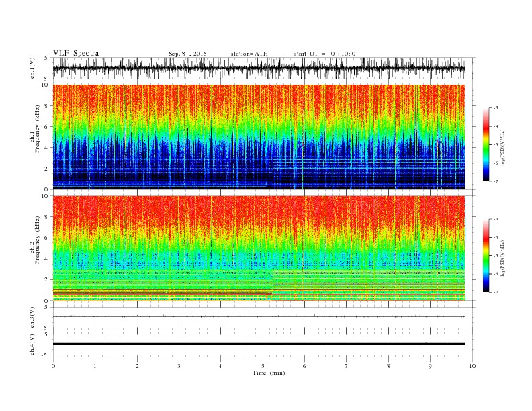Click the date 'Sep. 8, 2015'
The height and width of the screenshot is (411, 532).
pos(187,54)
